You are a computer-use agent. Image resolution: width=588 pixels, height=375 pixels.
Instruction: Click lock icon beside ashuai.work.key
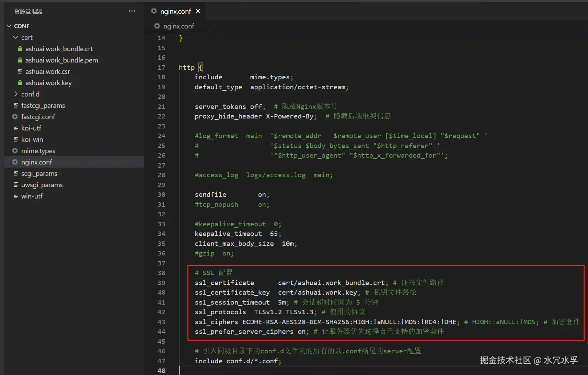point(20,83)
